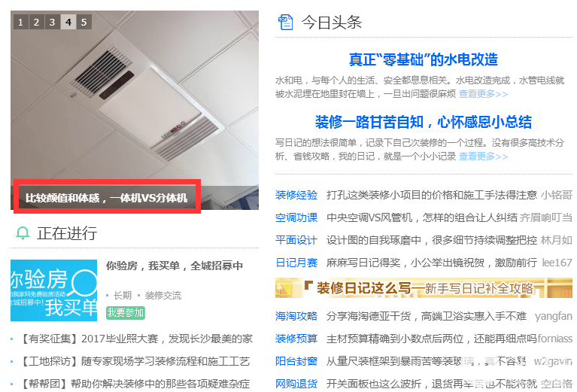The image size is (577, 392).
Task: Open 【帮帮团】 help post link
Action: (x=134, y=384)
